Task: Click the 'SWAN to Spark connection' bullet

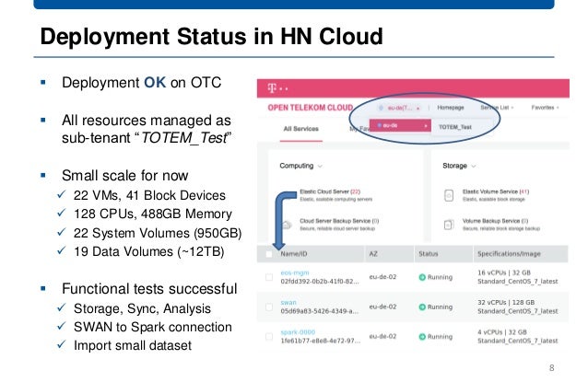Action: 153,327
